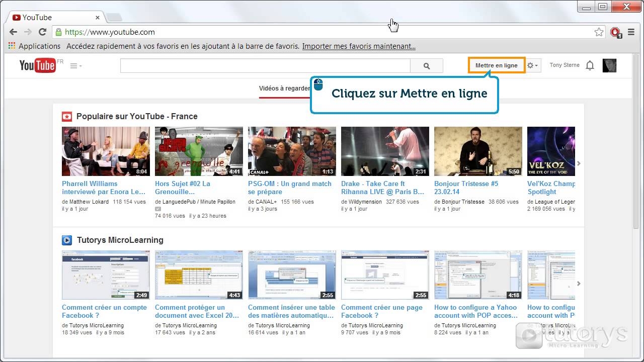Viewport: 644px width, 362px height.
Task: Open a new tab button
Action: (114, 17)
